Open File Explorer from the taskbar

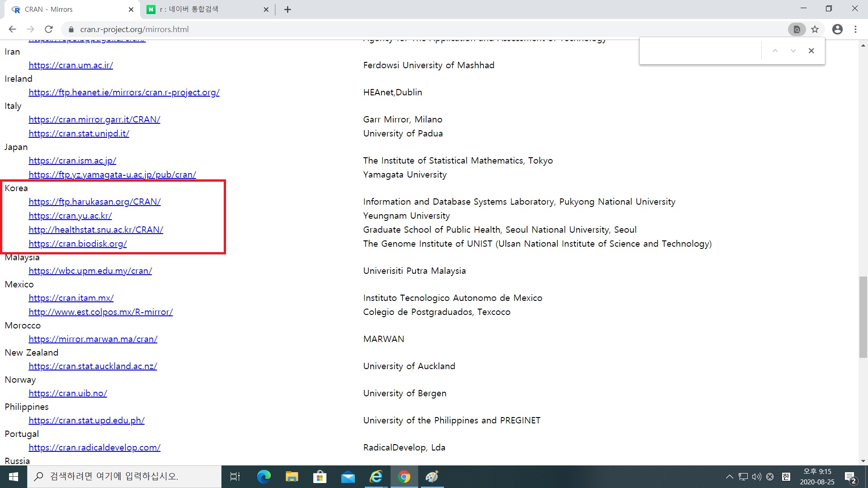pyautogui.click(x=292, y=477)
